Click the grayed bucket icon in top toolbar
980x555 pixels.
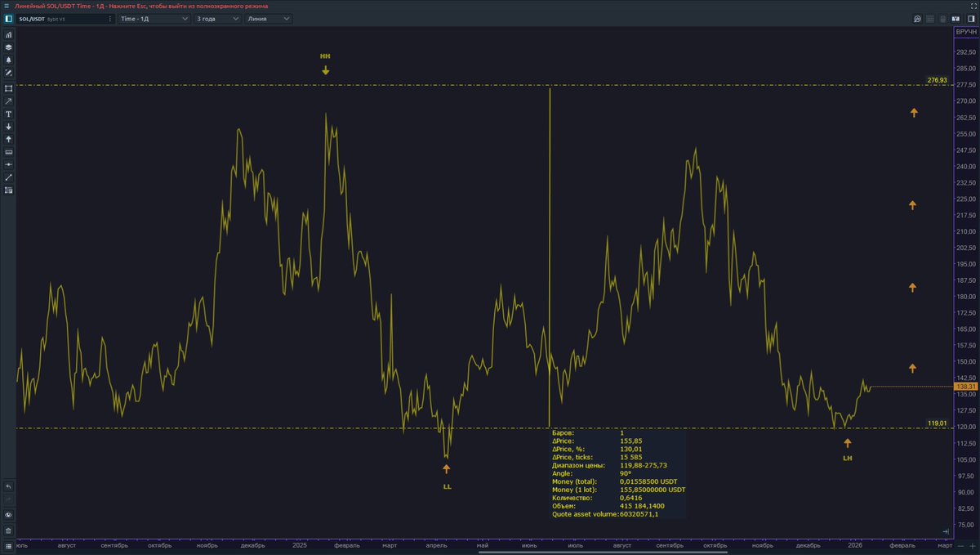(x=944, y=19)
